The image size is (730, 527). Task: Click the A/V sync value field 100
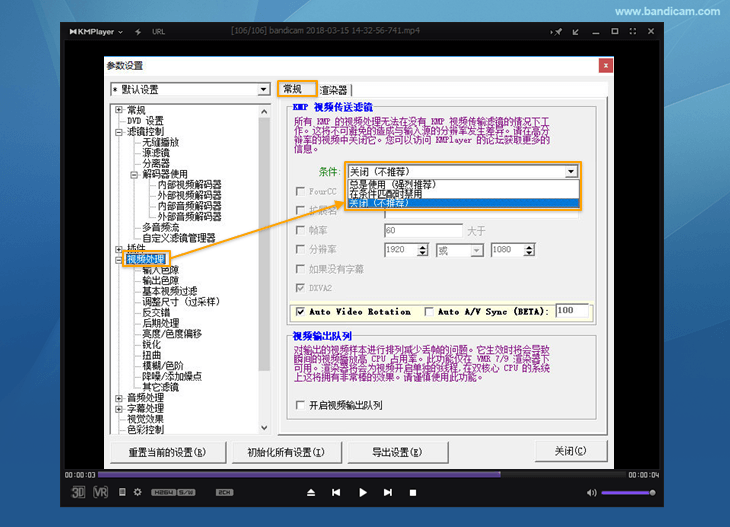point(572,311)
